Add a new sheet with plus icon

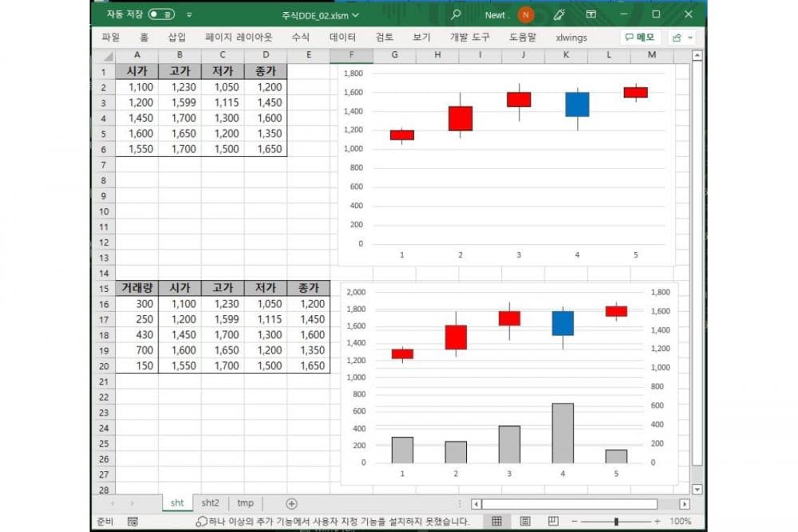pyautogui.click(x=291, y=503)
